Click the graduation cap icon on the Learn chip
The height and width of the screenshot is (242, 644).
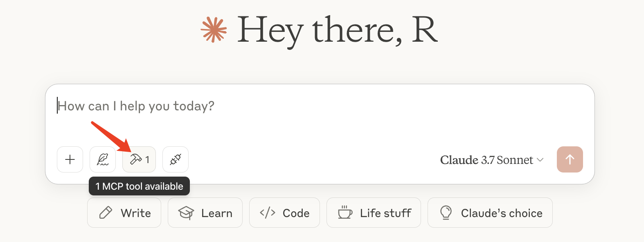(x=186, y=213)
